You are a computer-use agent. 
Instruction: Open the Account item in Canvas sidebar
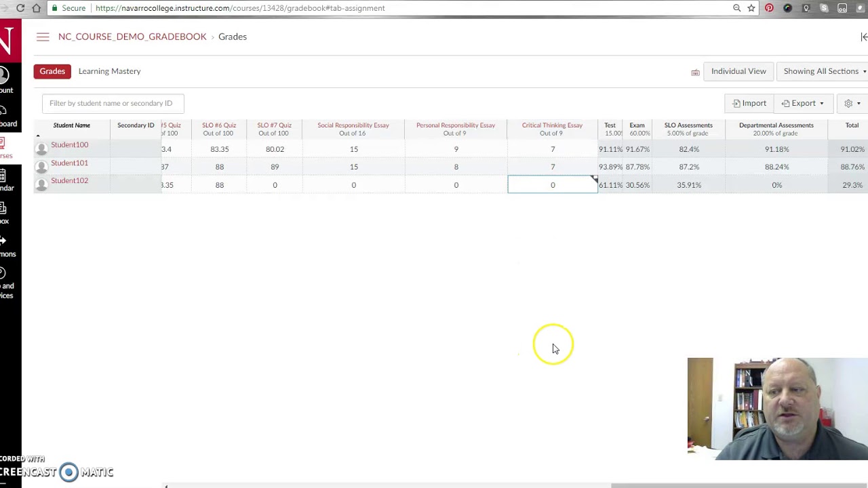coord(5,81)
